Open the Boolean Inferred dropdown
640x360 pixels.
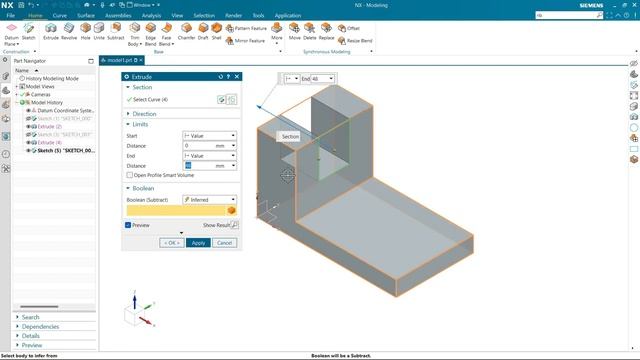tap(209, 200)
